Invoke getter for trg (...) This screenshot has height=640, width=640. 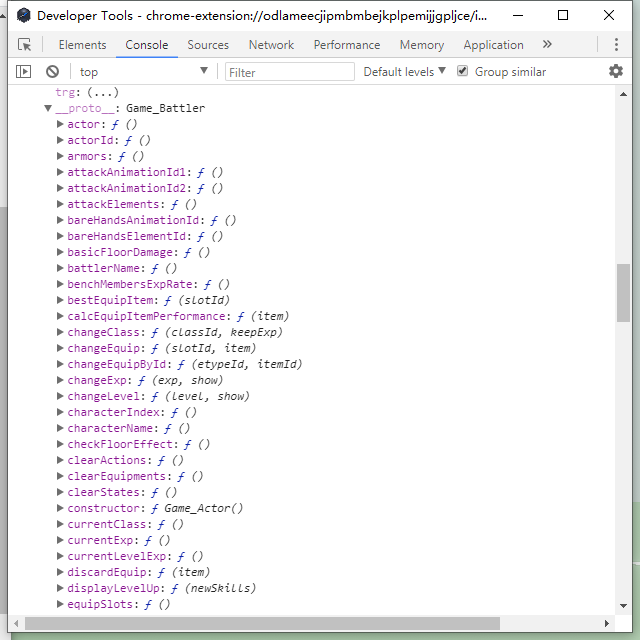103,92
